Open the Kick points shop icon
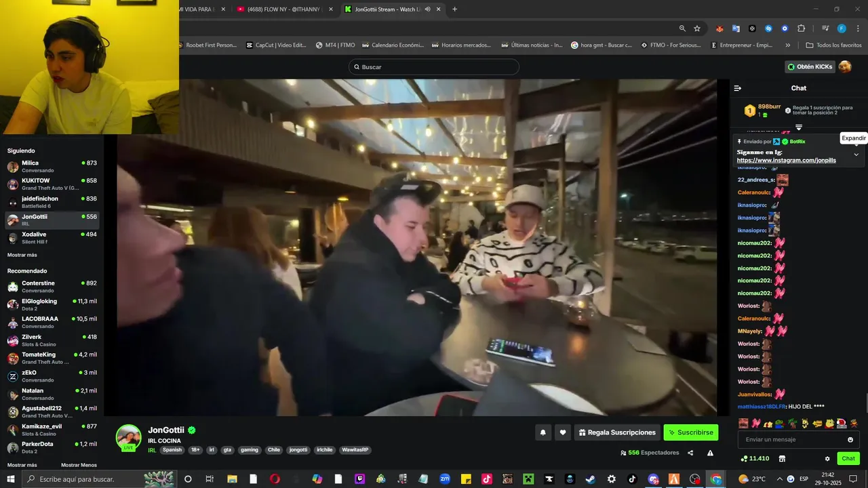This screenshot has height=488, width=868. tap(782, 459)
